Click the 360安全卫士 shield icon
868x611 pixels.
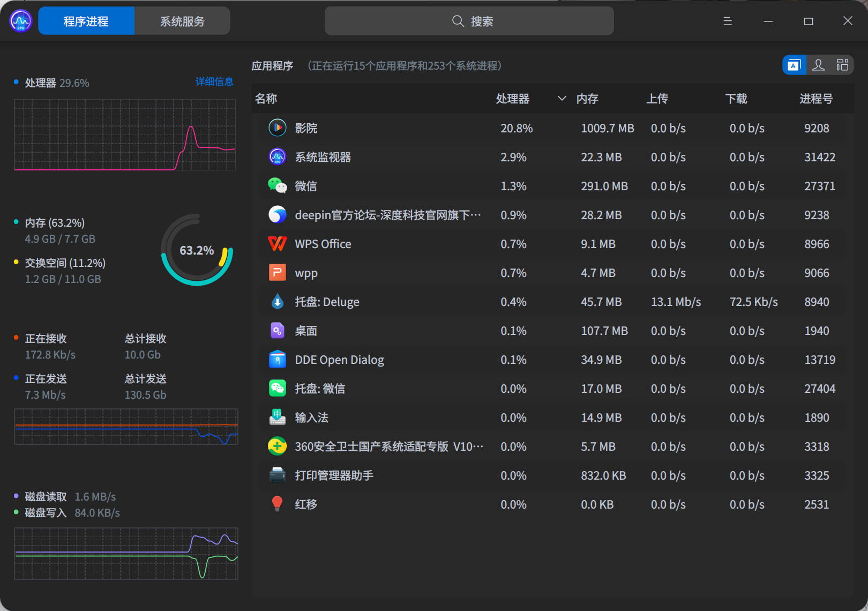point(277,446)
